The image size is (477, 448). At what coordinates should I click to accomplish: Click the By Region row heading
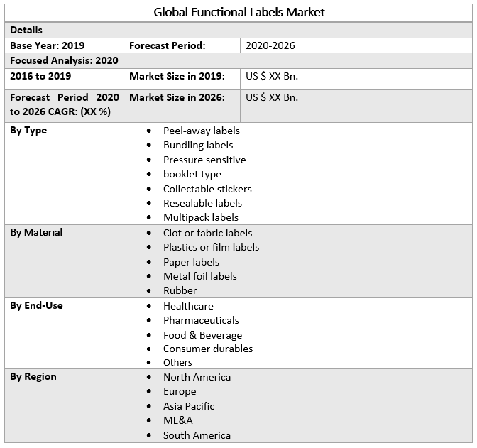point(33,376)
